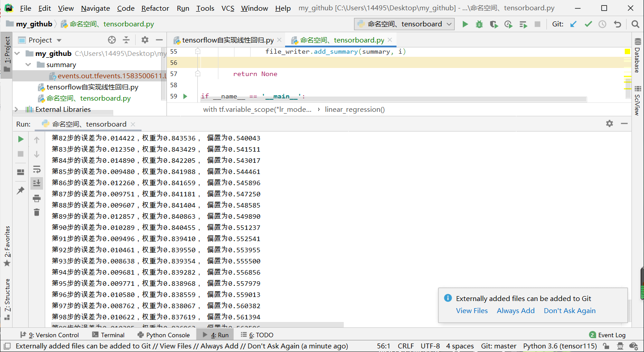Open the VCS menu
Image resolution: width=644 pixels, height=352 pixels.
[x=228, y=8]
